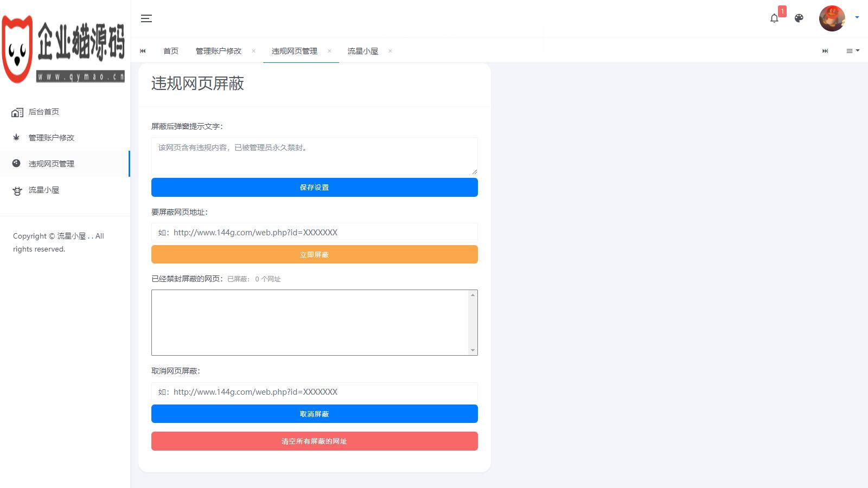Select 管理账户修改 in the sidebar

(51, 138)
